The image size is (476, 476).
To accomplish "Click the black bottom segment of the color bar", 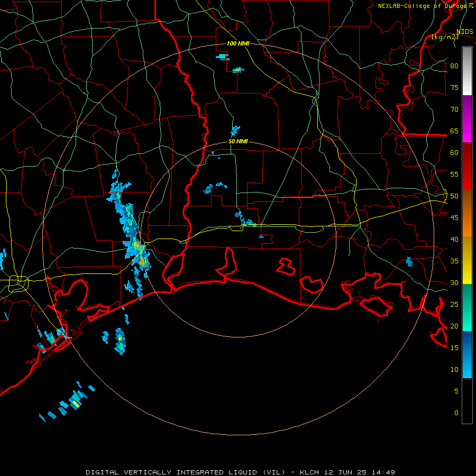I will (x=467, y=401).
